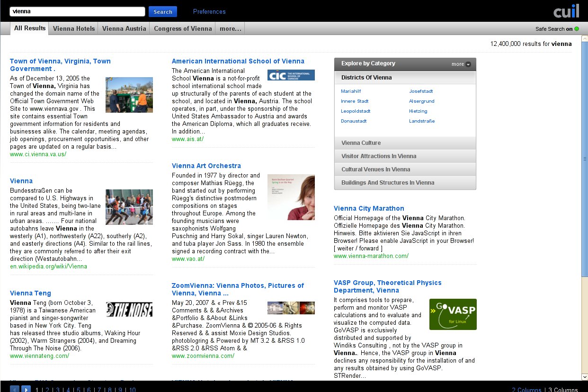The height and width of the screenshot is (392, 588).
Task: Click the Donaustadt district link
Action: coord(354,121)
